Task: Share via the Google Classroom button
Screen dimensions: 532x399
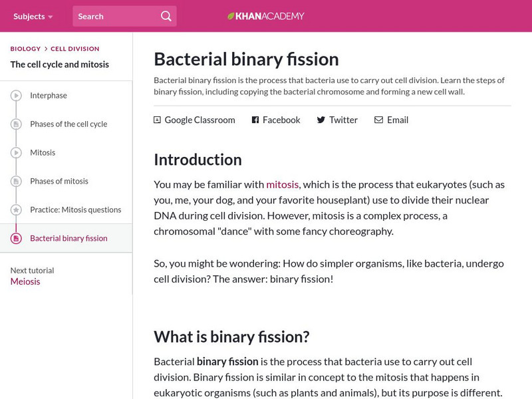Action: point(194,120)
